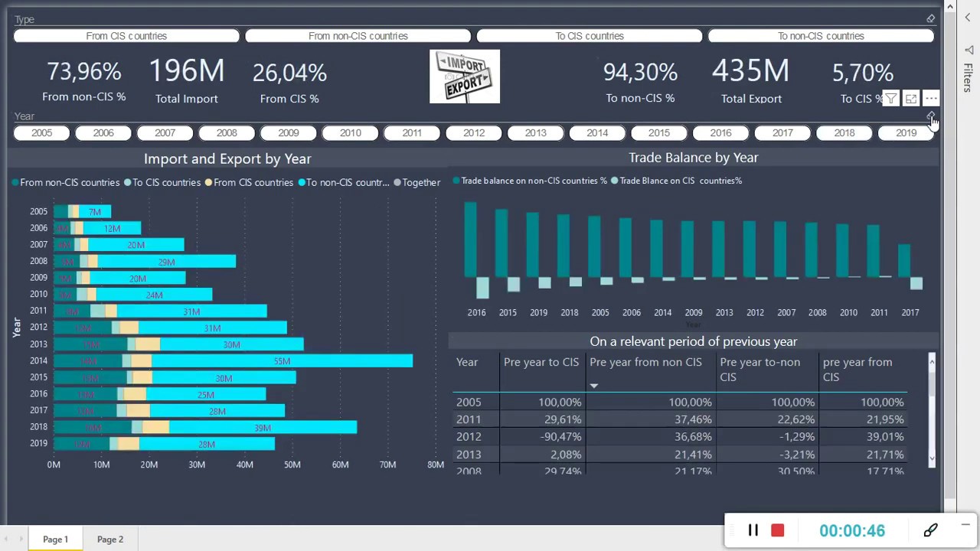This screenshot has height=551, width=980.
Task: Select the 2016 trade balance column
Action: [x=470, y=240]
